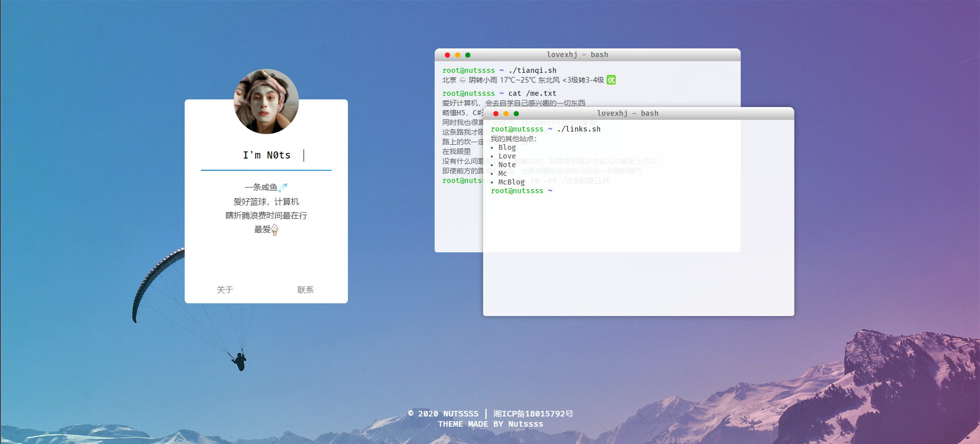Click the last prompt line in front terminal
The height and width of the screenshot is (444, 980).
(521, 191)
